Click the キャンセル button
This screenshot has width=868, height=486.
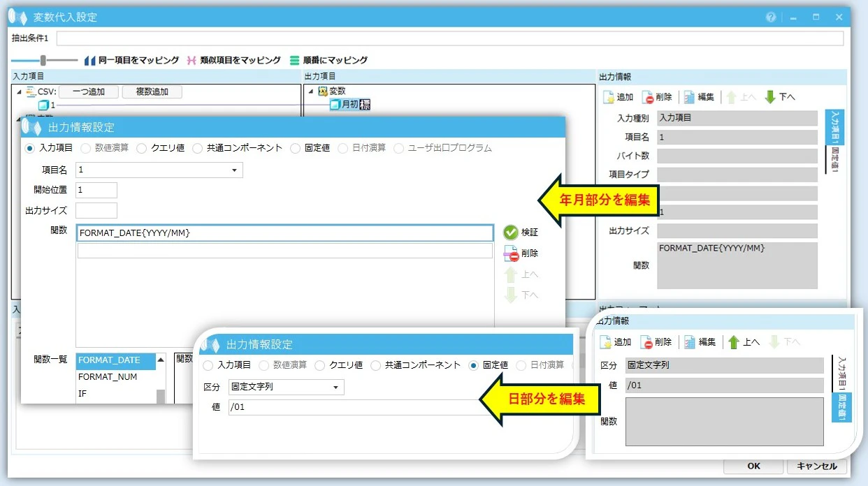816,466
